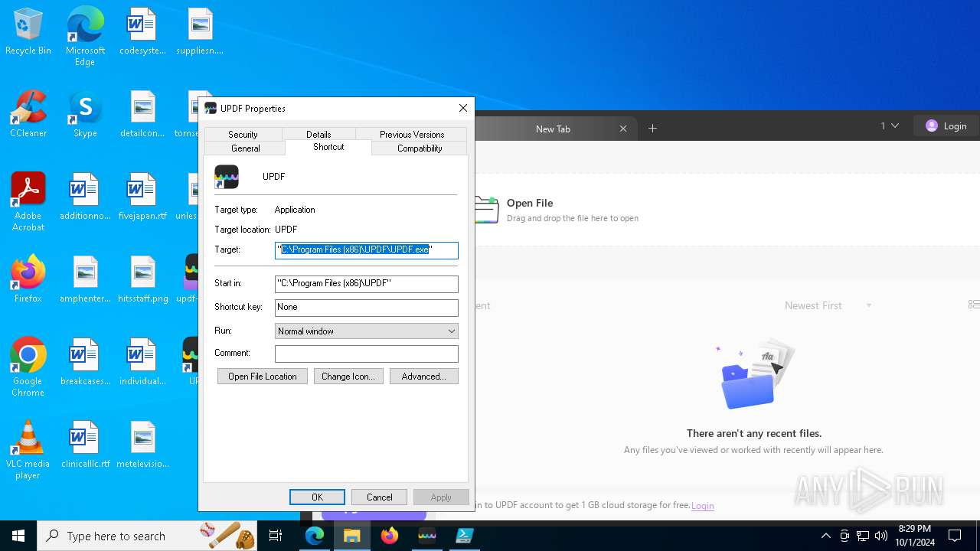
Task: Select the additionno... Word document icon
Action: coord(85,197)
